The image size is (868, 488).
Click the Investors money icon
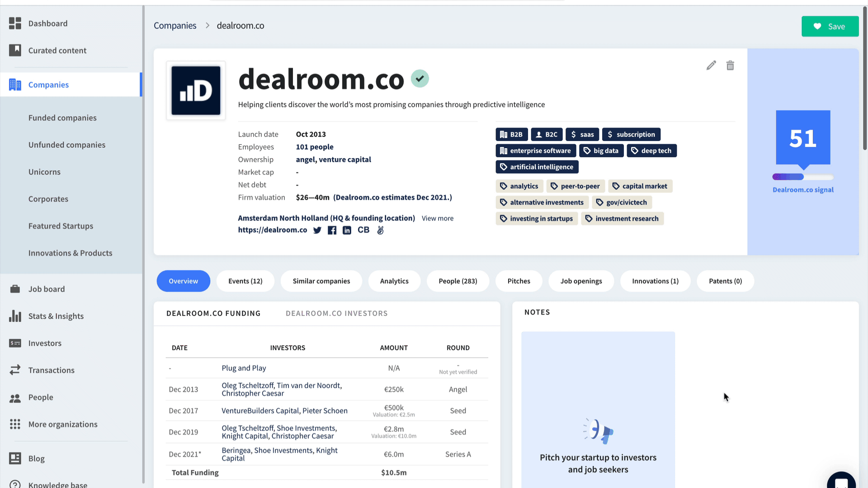15,343
